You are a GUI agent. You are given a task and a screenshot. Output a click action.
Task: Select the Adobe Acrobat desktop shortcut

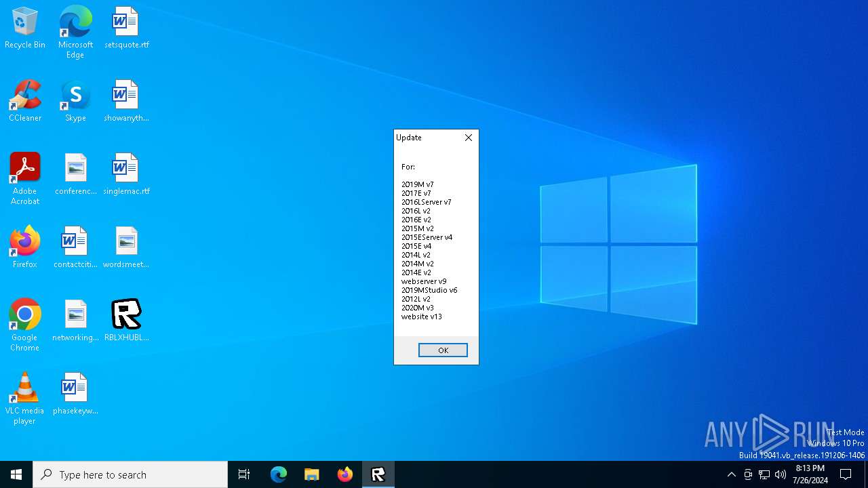25,179
